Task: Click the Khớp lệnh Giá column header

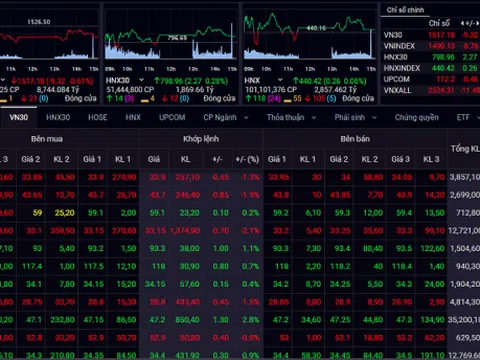Action: (154, 159)
